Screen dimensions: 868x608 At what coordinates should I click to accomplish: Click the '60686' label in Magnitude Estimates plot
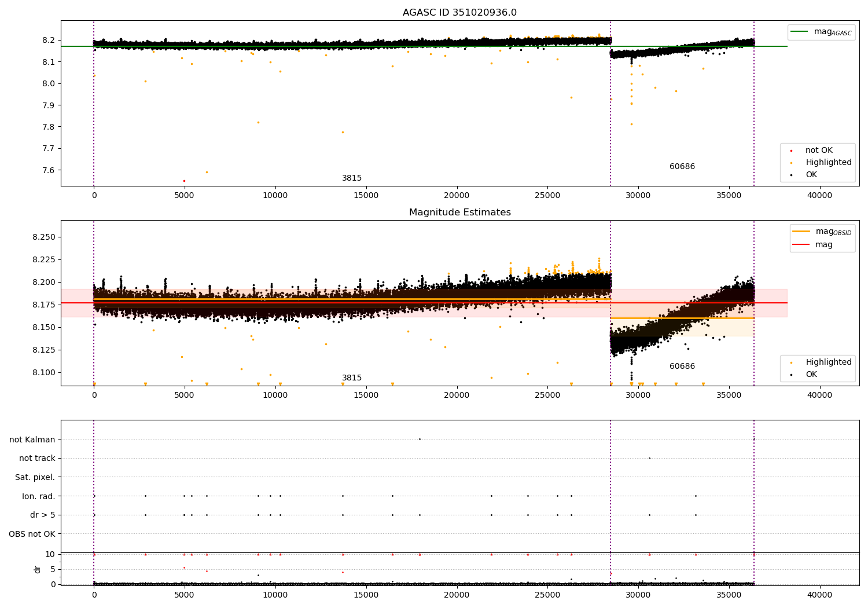(682, 367)
